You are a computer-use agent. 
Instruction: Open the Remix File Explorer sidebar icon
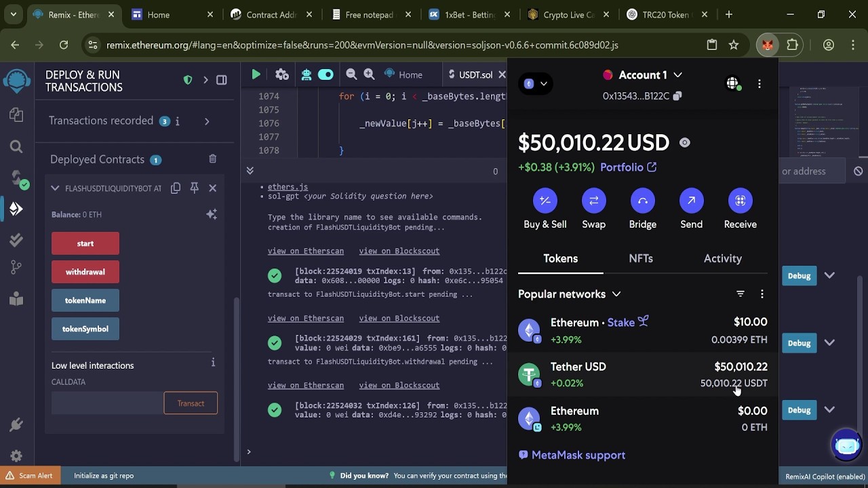point(16,115)
